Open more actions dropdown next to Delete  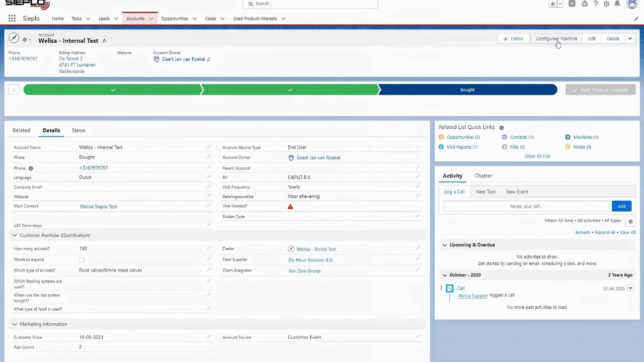click(x=630, y=39)
